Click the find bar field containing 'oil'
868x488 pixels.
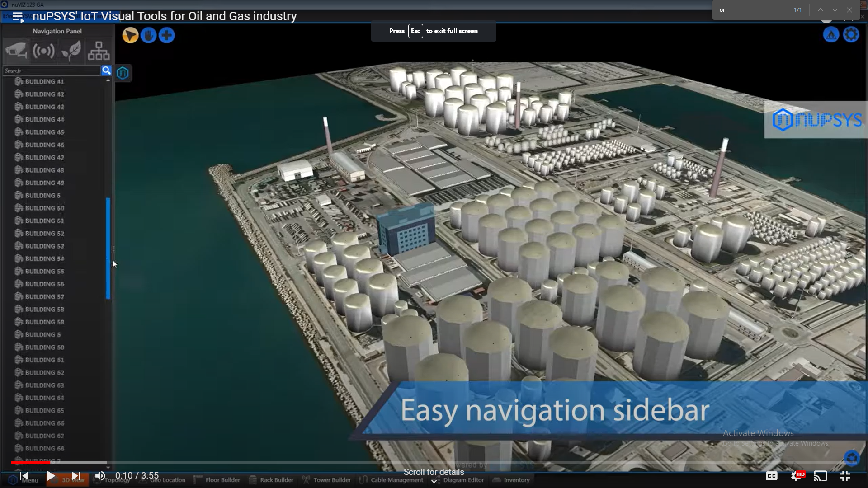tap(753, 10)
